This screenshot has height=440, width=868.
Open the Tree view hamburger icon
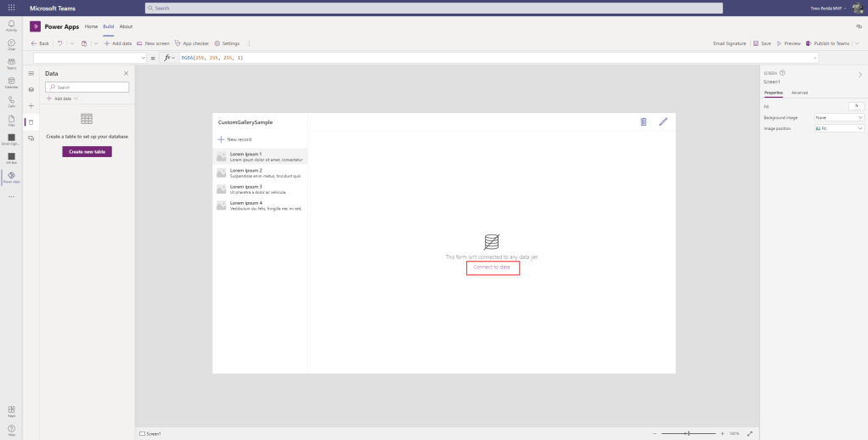(x=31, y=74)
